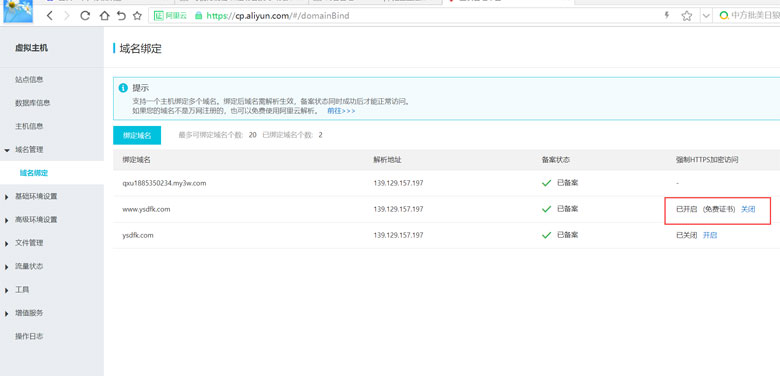Viewport: 780px width, 376px height.
Task: Click 已备案 status for qxu1885350234.my3w.com
Action: [x=568, y=183]
